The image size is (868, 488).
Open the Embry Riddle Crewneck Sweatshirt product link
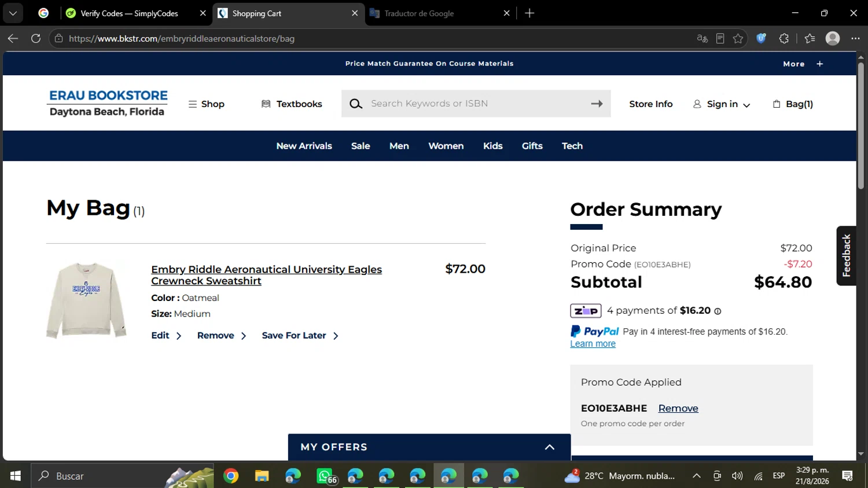267,275
